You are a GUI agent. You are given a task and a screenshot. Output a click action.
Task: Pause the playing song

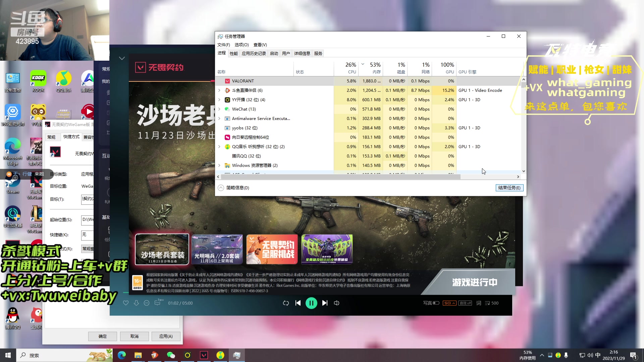311,303
